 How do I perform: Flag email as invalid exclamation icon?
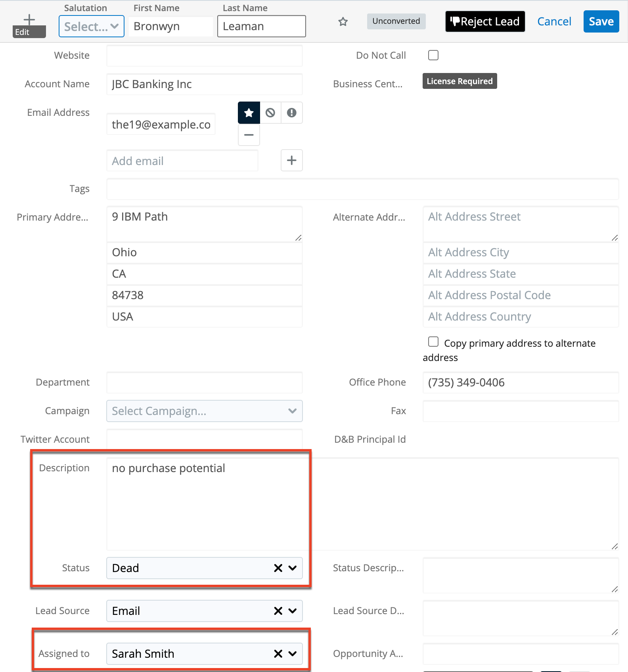[x=292, y=113]
